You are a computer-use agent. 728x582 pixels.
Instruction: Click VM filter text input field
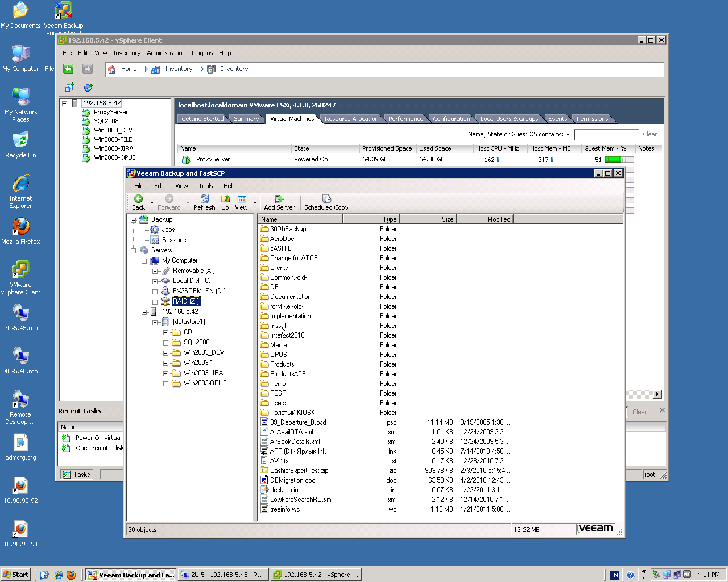[x=606, y=135]
